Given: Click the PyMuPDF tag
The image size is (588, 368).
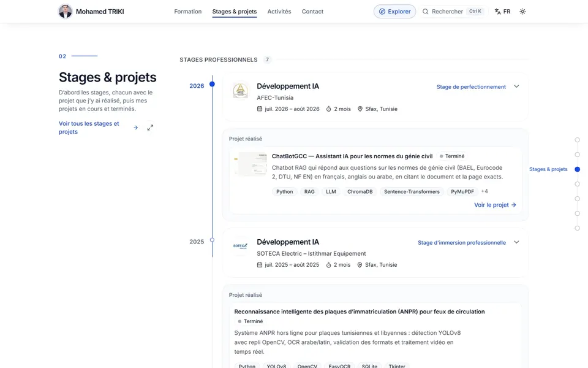Looking at the screenshot, I should click(462, 191).
